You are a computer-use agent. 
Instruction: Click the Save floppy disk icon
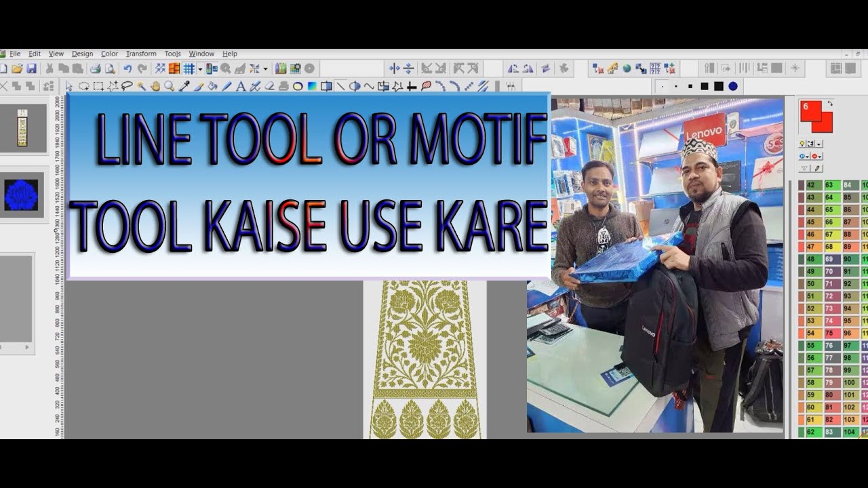[31, 68]
